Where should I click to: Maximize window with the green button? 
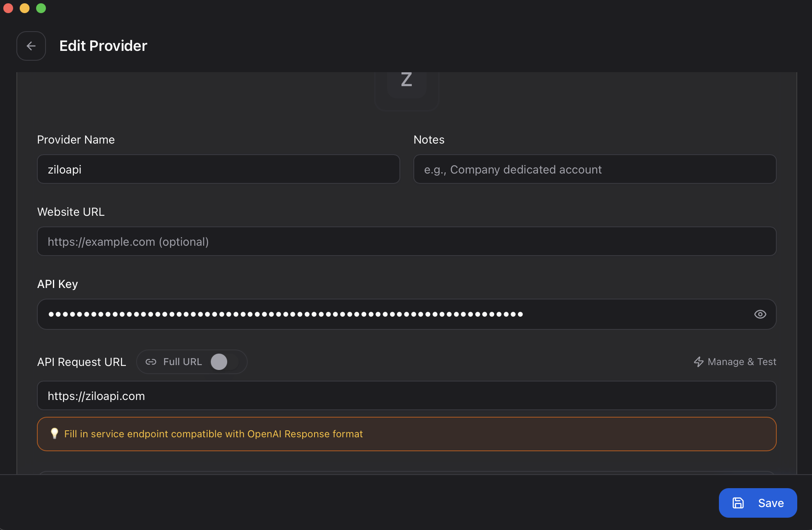pyautogui.click(x=41, y=8)
